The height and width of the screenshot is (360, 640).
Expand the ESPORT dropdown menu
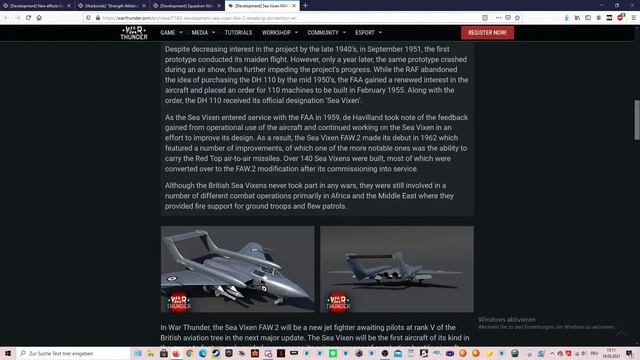tap(368, 33)
